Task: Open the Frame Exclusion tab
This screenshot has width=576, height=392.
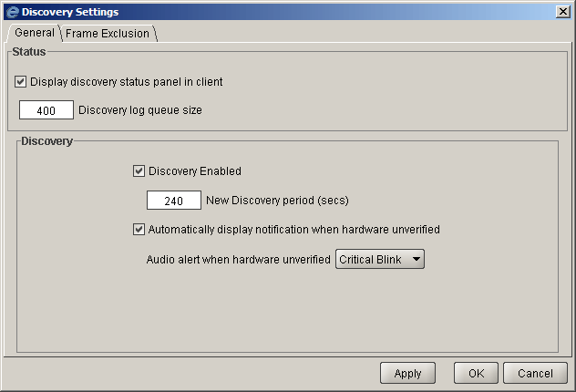Action: click(108, 34)
